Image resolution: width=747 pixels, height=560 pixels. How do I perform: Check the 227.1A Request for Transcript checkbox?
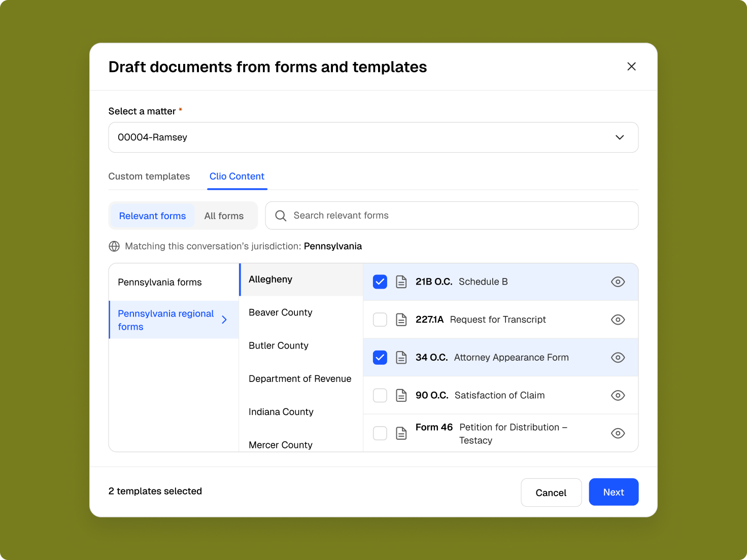coord(380,320)
